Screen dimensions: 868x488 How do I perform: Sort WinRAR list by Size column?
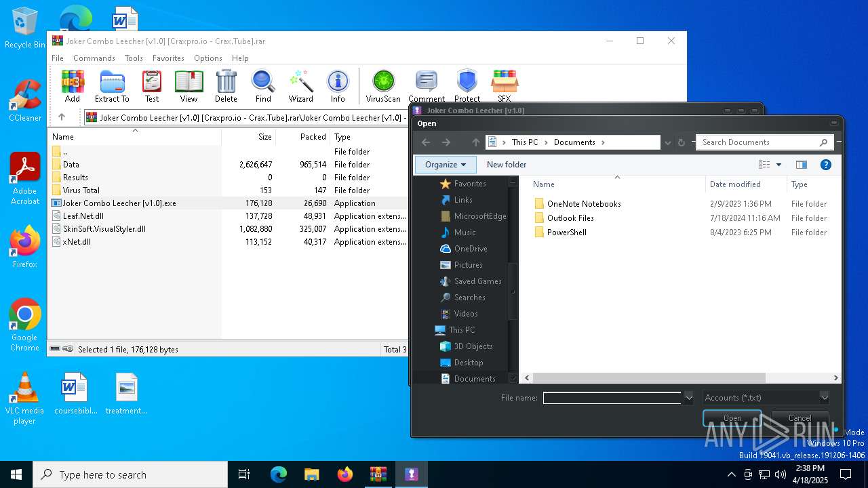coord(249,137)
